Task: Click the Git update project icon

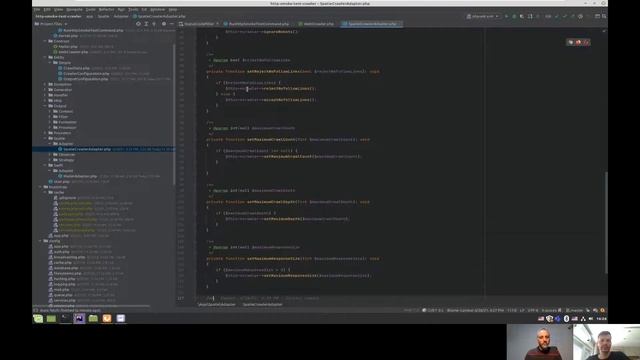Action: [x=556, y=16]
